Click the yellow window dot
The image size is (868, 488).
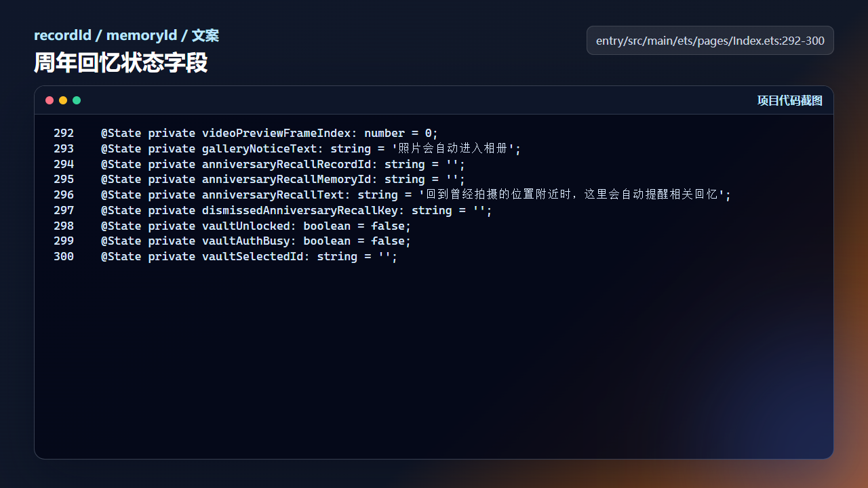[63, 100]
